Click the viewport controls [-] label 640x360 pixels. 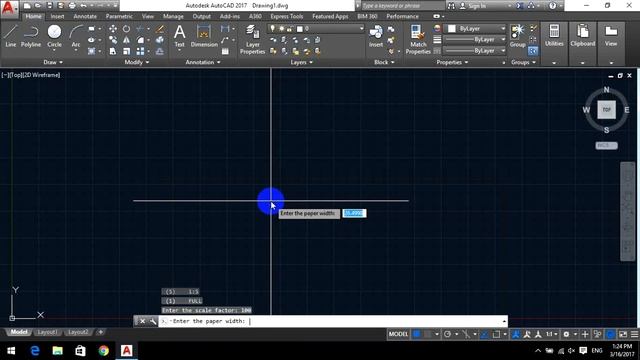tap(5, 75)
